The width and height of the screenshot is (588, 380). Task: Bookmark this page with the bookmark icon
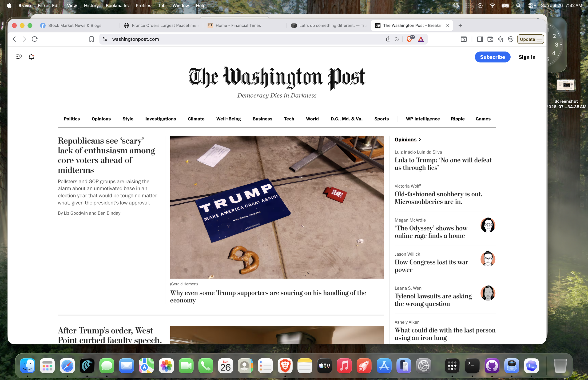[x=91, y=39]
